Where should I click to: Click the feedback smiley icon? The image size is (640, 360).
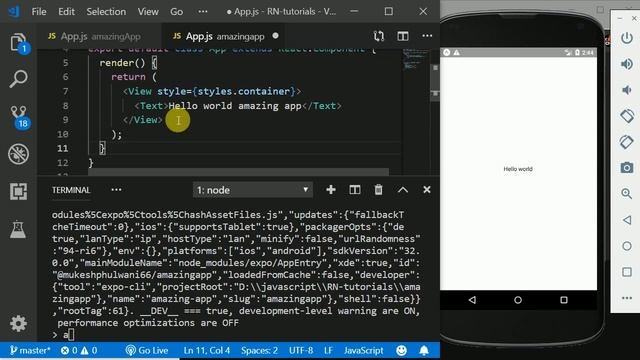point(402,350)
